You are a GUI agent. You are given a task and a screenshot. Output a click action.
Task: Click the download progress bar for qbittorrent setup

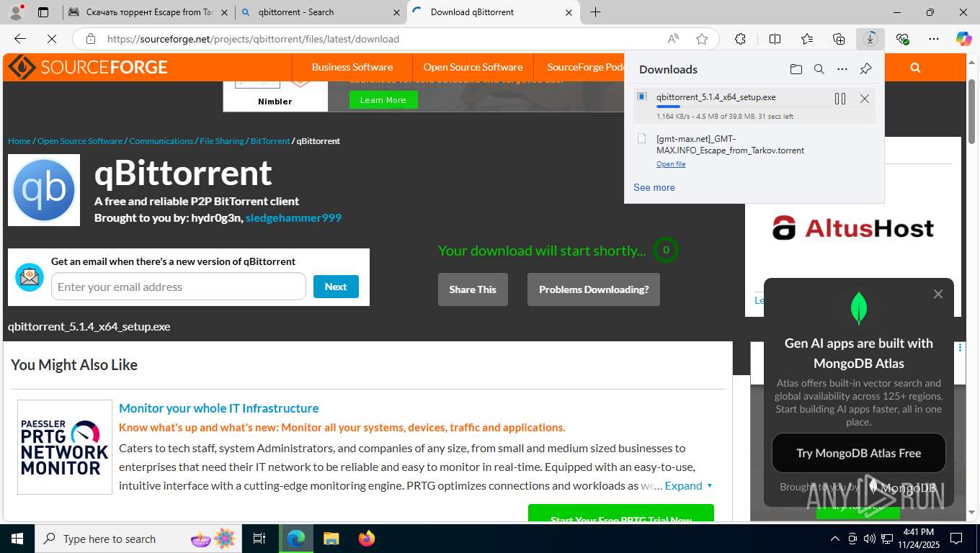tap(740, 107)
